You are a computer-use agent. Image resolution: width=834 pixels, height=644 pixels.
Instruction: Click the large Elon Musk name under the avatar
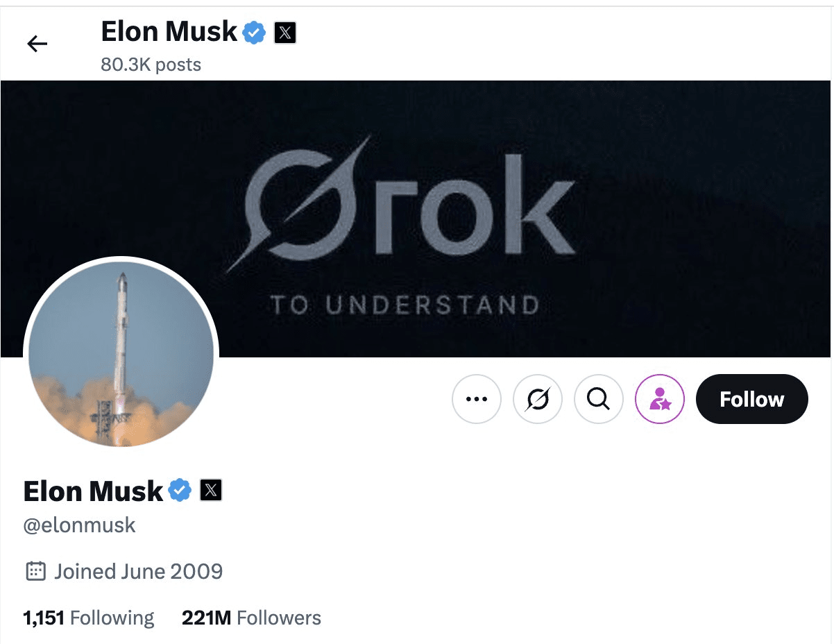[93, 491]
